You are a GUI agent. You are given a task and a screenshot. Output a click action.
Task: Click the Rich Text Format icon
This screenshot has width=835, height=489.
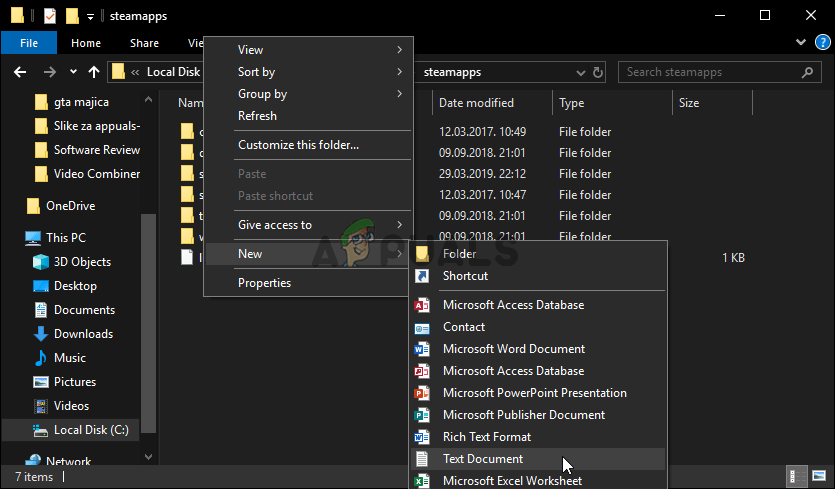422,437
